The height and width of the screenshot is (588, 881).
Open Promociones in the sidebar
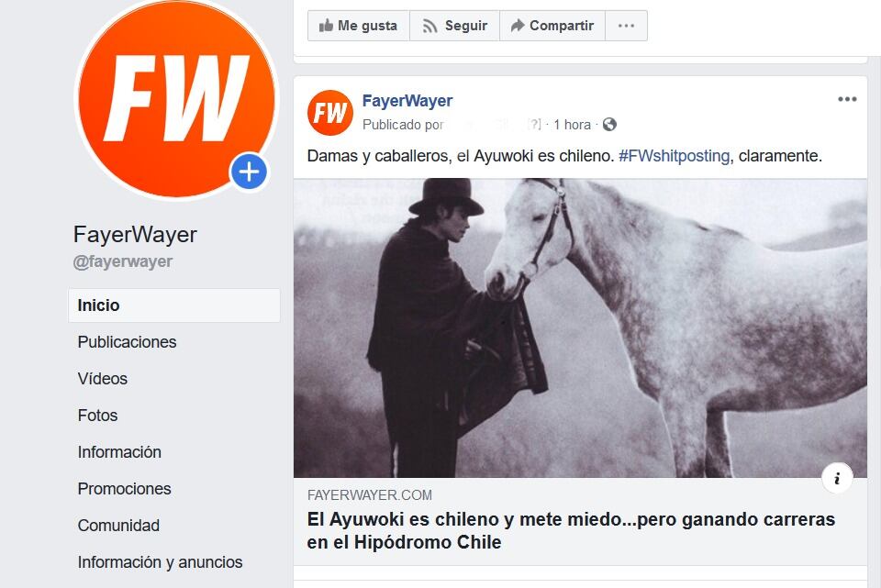[124, 489]
